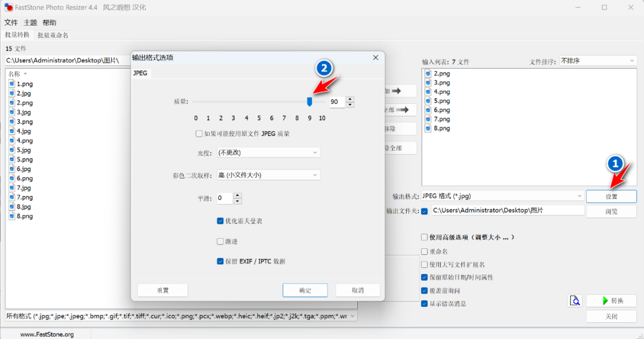The width and height of the screenshot is (644, 339).
Task: Click the quality slider track near 5
Action: tap(259, 101)
